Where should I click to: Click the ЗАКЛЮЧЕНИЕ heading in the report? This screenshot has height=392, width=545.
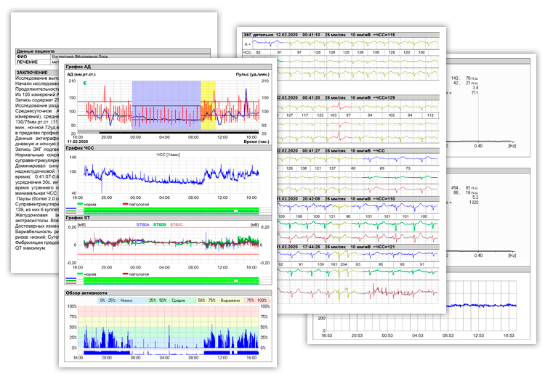coord(33,73)
